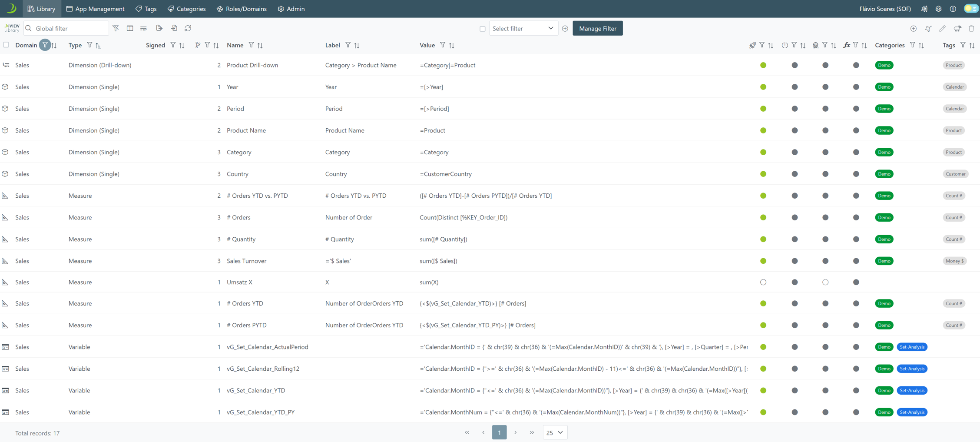Click the Demo category badge on Year row
This screenshot has height=442, width=980.
(884, 86)
